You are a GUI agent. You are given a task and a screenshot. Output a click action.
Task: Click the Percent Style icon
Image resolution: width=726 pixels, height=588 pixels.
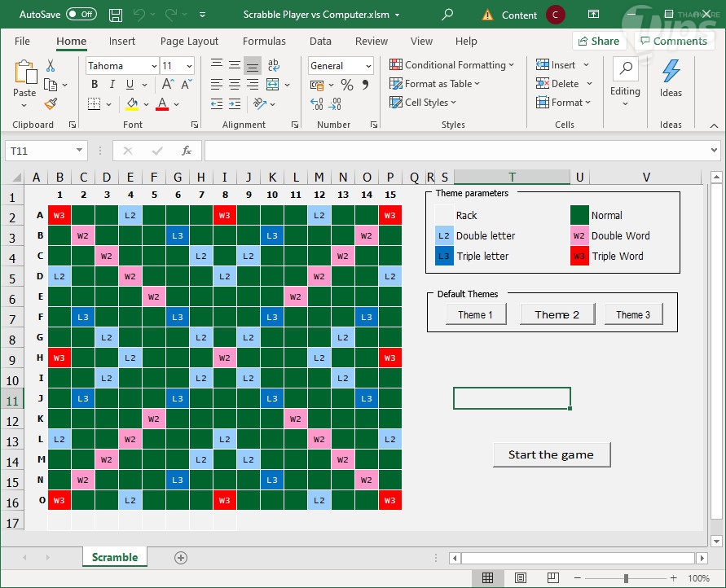347,85
